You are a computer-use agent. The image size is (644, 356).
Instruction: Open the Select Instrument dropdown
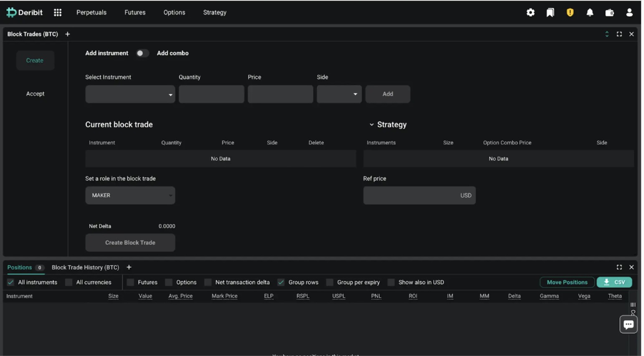coord(130,94)
